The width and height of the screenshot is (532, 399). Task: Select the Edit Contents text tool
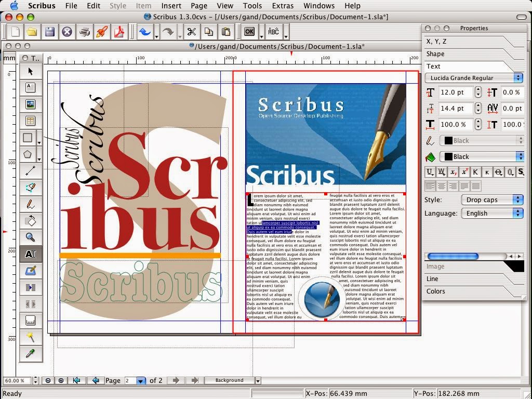coord(31,254)
